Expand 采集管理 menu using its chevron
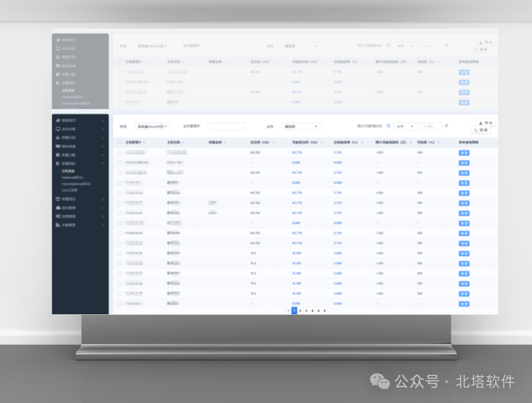 click(x=103, y=225)
